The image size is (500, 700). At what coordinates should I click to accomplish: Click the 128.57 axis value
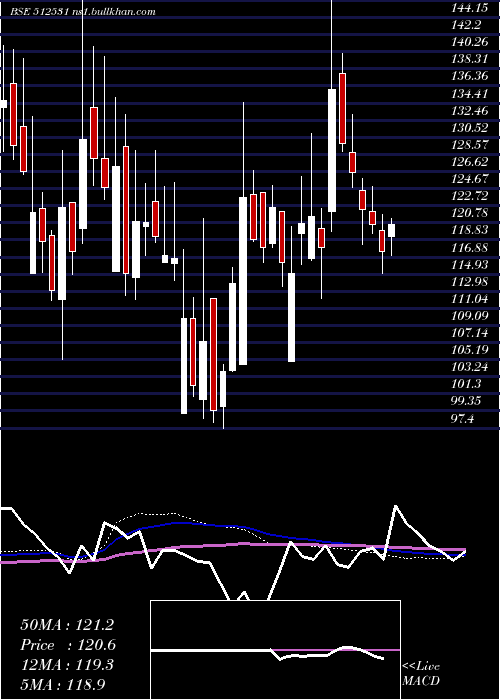pos(468,145)
